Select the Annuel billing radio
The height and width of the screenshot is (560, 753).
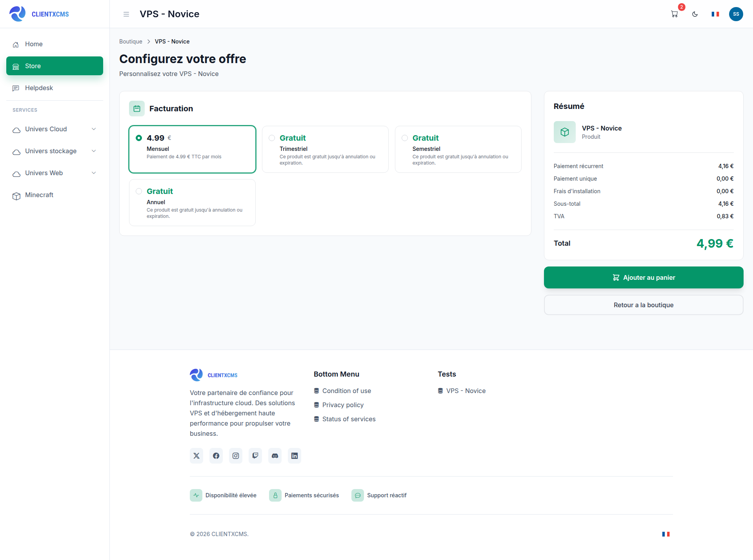139,191
